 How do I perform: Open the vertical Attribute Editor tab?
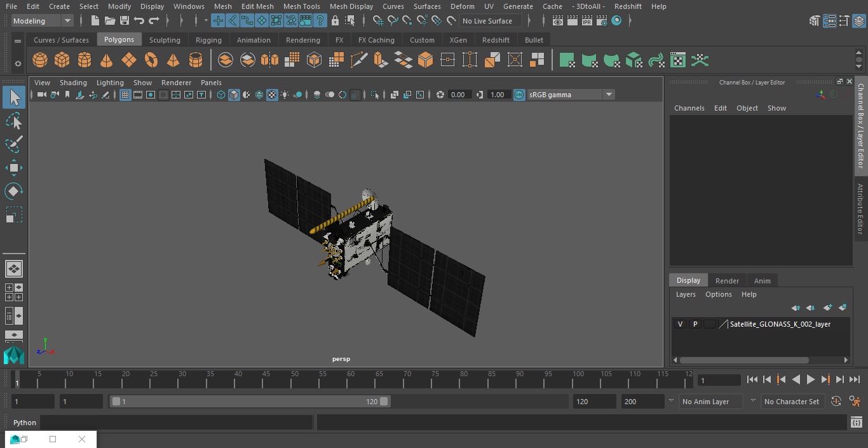pos(860,209)
